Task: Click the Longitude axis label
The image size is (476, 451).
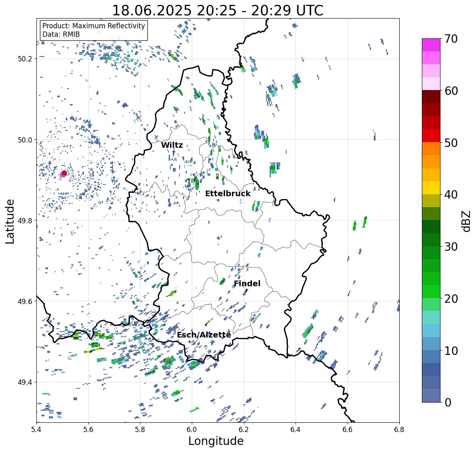Action: point(216,441)
